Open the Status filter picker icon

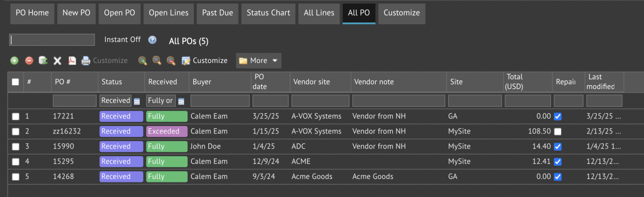coord(137,101)
